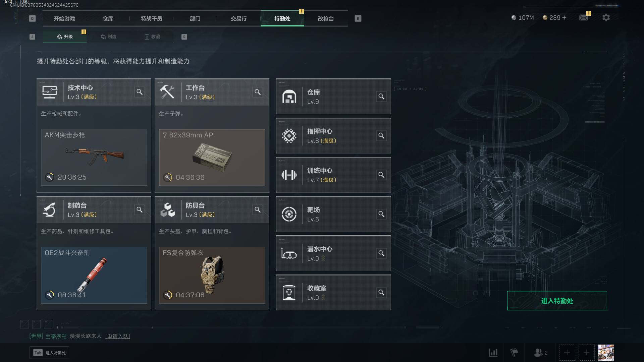Screen dimensions: 644x362
Task: Select the AKM突击枪 production card
Action: 94,157
